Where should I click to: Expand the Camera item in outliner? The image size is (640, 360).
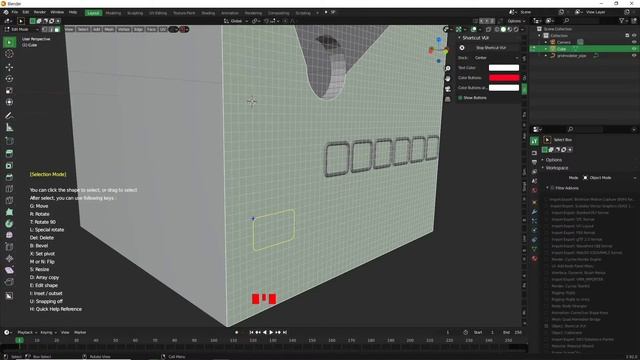click(x=546, y=42)
